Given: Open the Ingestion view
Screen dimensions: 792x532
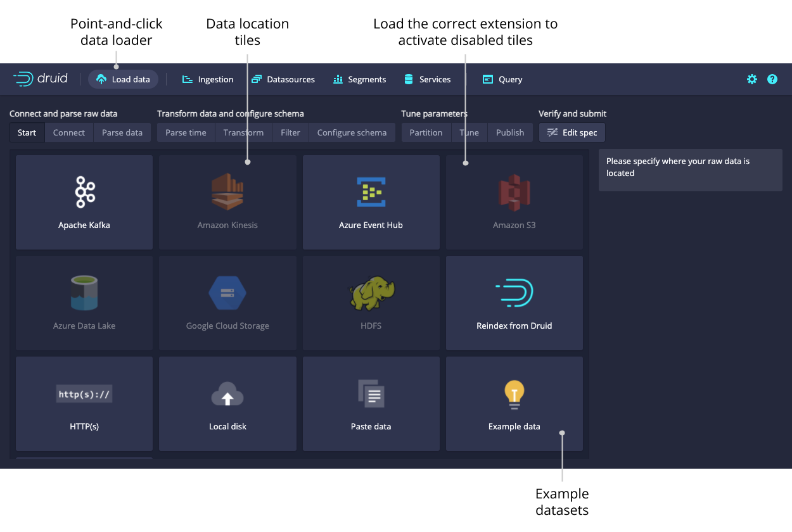Looking at the screenshot, I should (208, 79).
